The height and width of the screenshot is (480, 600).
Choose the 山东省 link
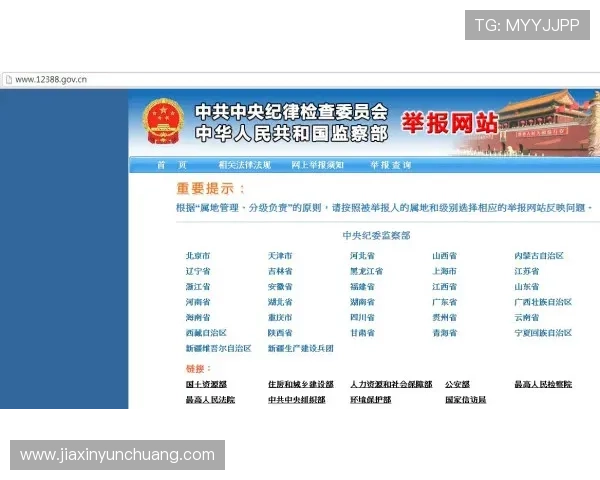point(527,286)
